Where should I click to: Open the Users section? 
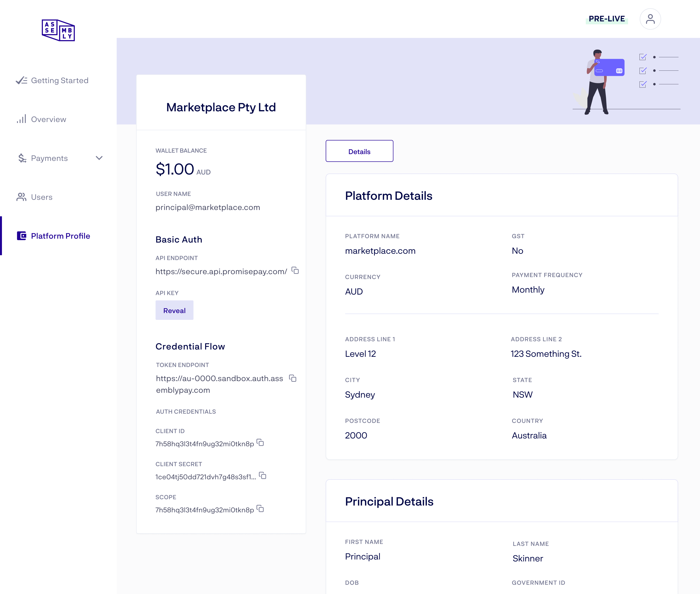[x=42, y=197]
